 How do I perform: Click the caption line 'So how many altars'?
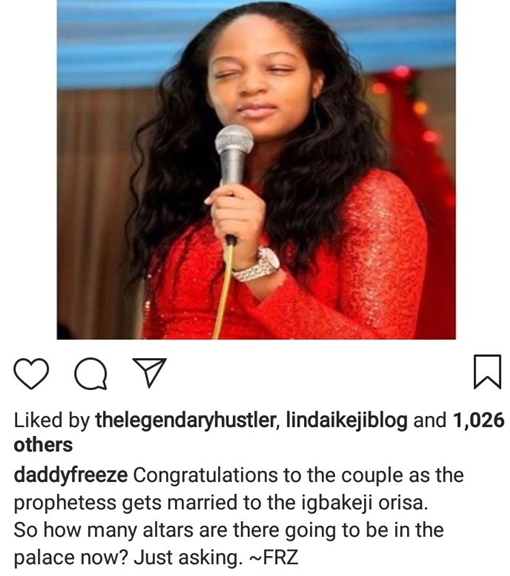[x=103, y=530]
